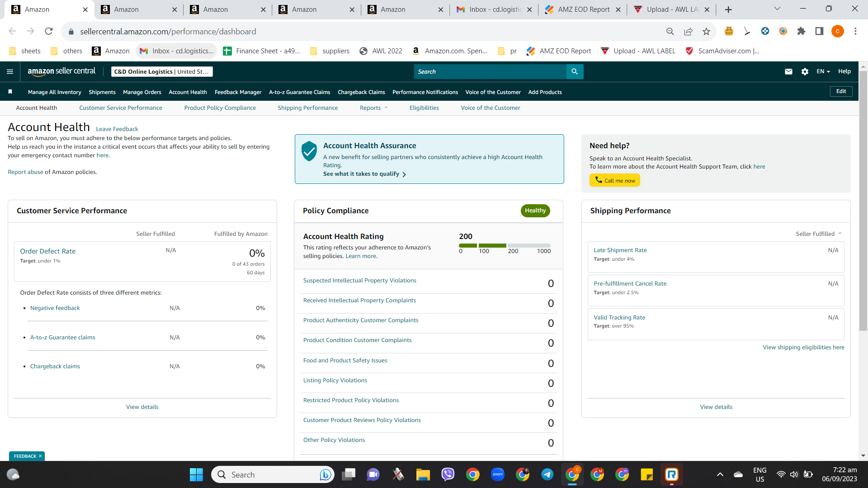Viewport: 868px width, 488px height.
Task: Open File Explorer from the taskbar
Action: 423,474
